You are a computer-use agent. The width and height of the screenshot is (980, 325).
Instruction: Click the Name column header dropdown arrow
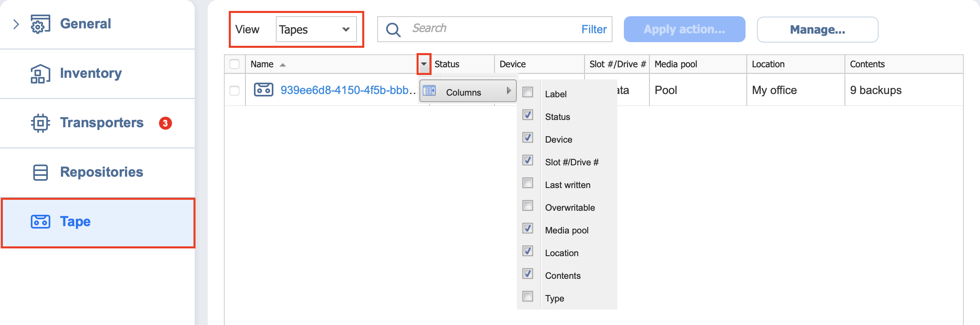(423, 64)
